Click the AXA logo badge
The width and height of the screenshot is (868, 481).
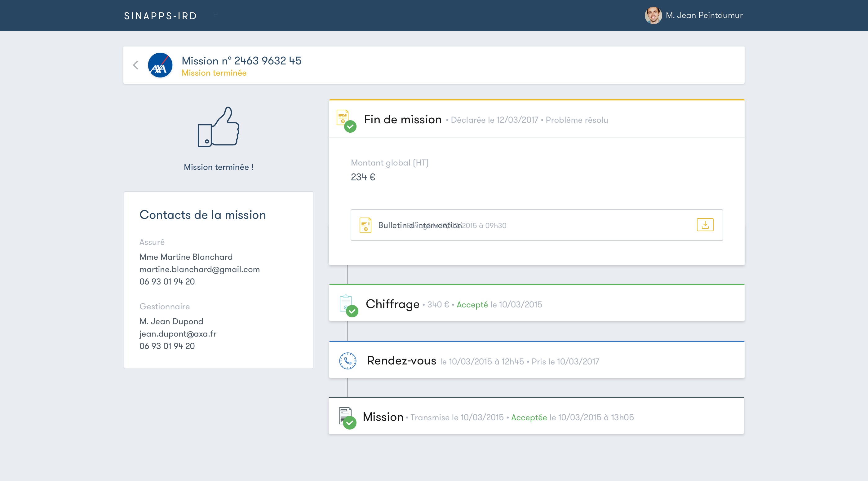(x=160, y=65)
